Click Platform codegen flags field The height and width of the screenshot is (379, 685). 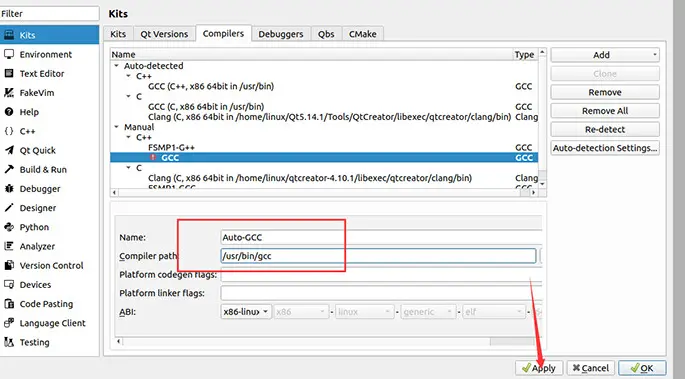click(x=381, y=275)
